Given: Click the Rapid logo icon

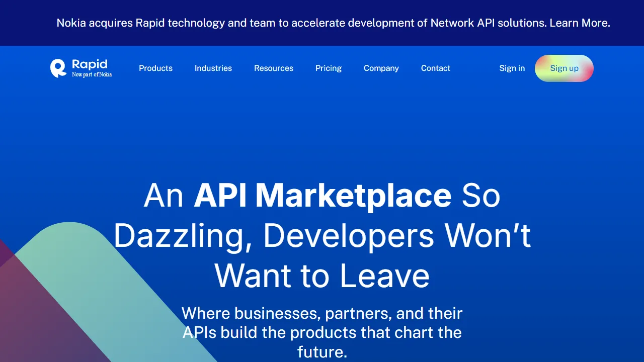Looking at the screenshot, I should click(x=58, y=68).
